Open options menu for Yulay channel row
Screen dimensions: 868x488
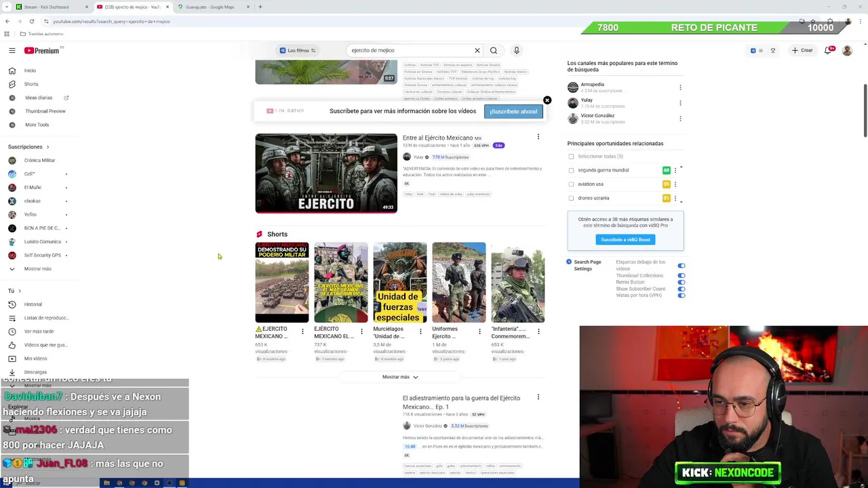[680, 103]
